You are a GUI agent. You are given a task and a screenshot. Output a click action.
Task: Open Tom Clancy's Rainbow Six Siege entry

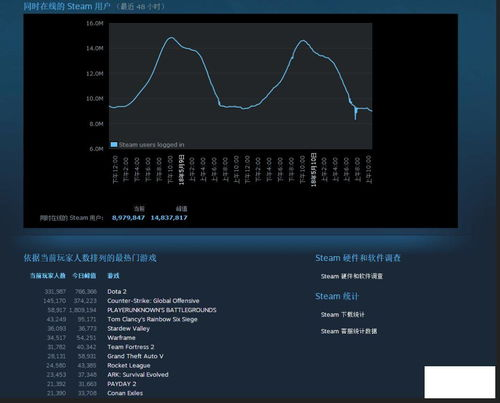(x=152, y=319)
